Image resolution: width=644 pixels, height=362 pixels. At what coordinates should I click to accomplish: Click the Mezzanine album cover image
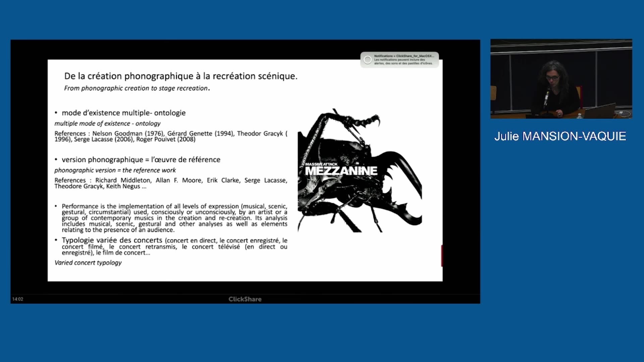[x=360, y=170]
